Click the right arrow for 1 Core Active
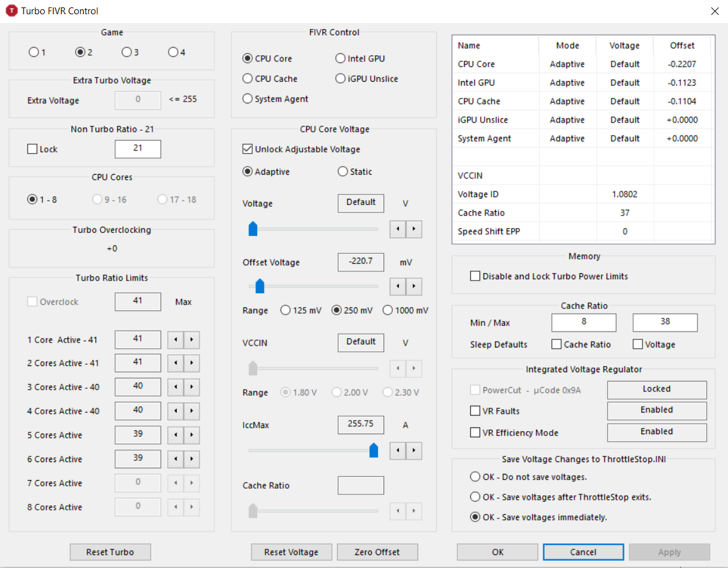The height and width of the screenshot is (568, 728). point(192,339)
